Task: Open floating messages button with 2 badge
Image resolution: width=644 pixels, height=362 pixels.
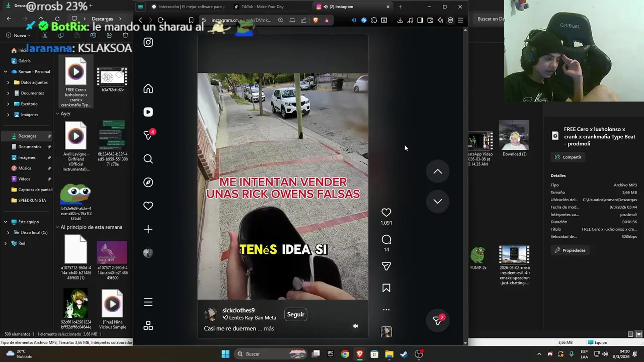Action: (x=438, y=320)
